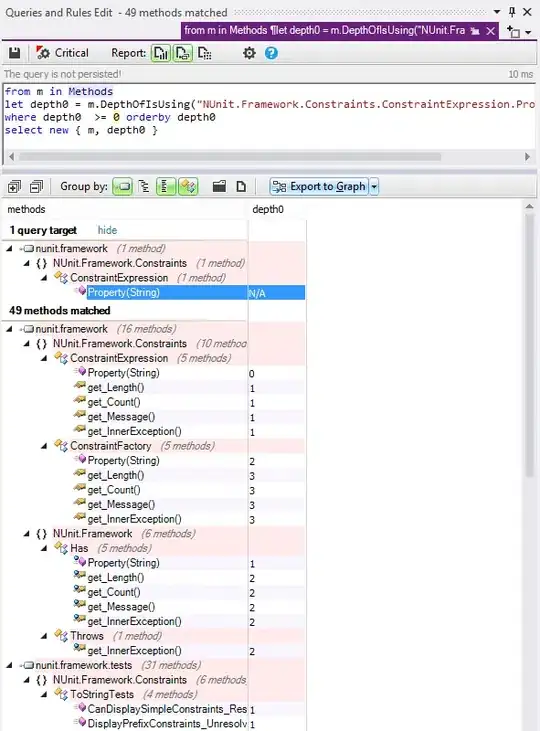Collapse the nunit.framework.tests assembly node
Screen dimensions: 540x731
pyautogui.click(x=9, y=665)
